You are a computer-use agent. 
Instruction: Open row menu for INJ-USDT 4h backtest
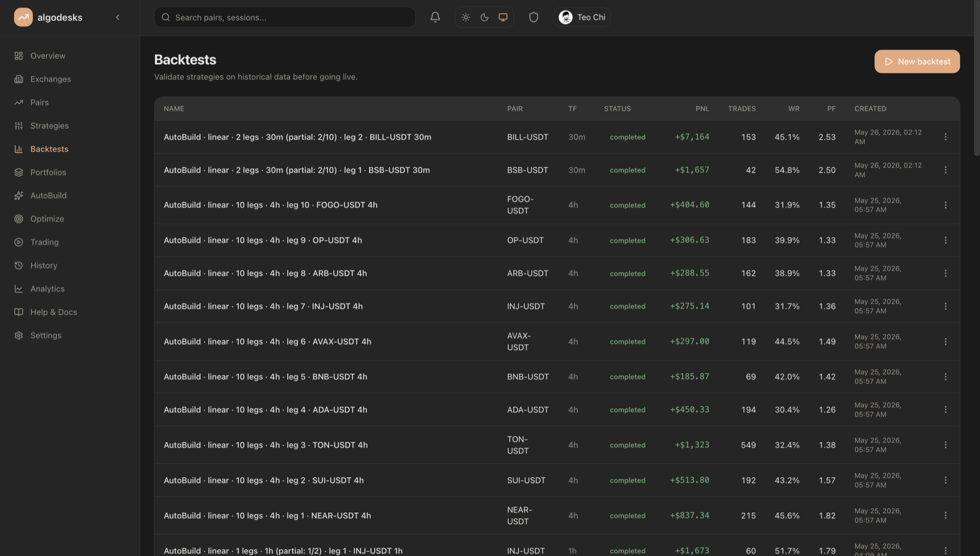pyautogui.click(x=946, y=306)
